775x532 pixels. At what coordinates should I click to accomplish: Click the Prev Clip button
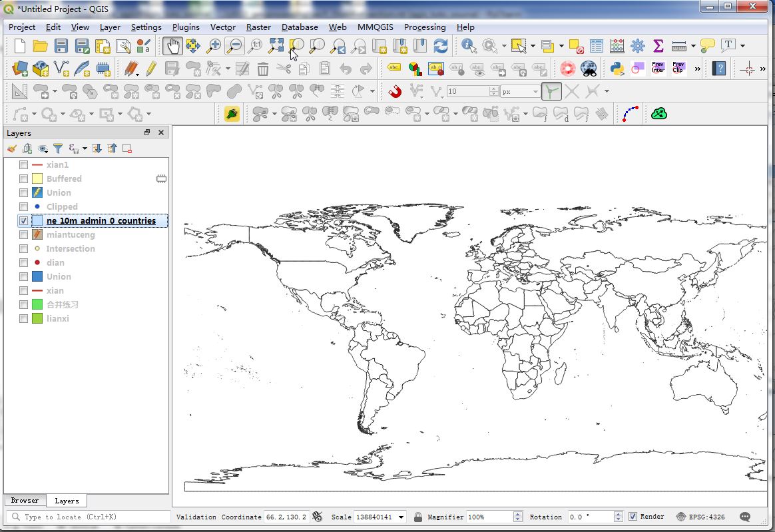(678, 68)
